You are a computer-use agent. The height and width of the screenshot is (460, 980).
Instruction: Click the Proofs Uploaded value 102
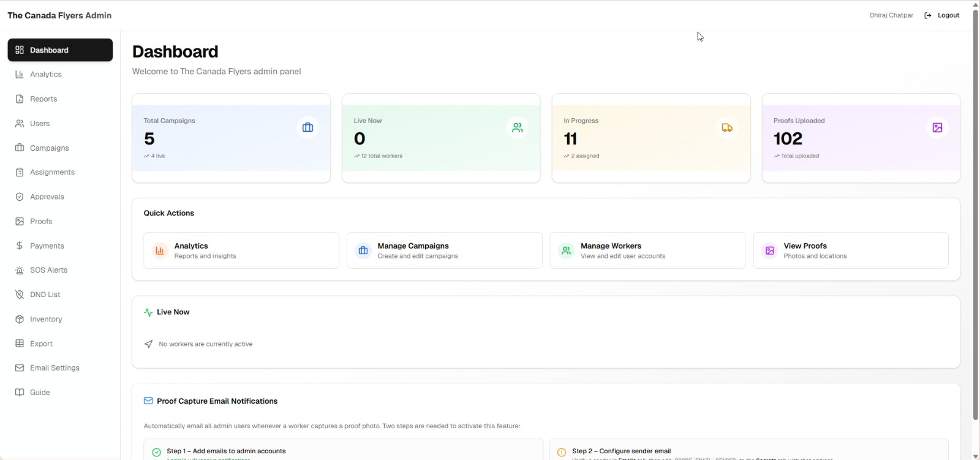pyautogui.click(x=788, y=139)
